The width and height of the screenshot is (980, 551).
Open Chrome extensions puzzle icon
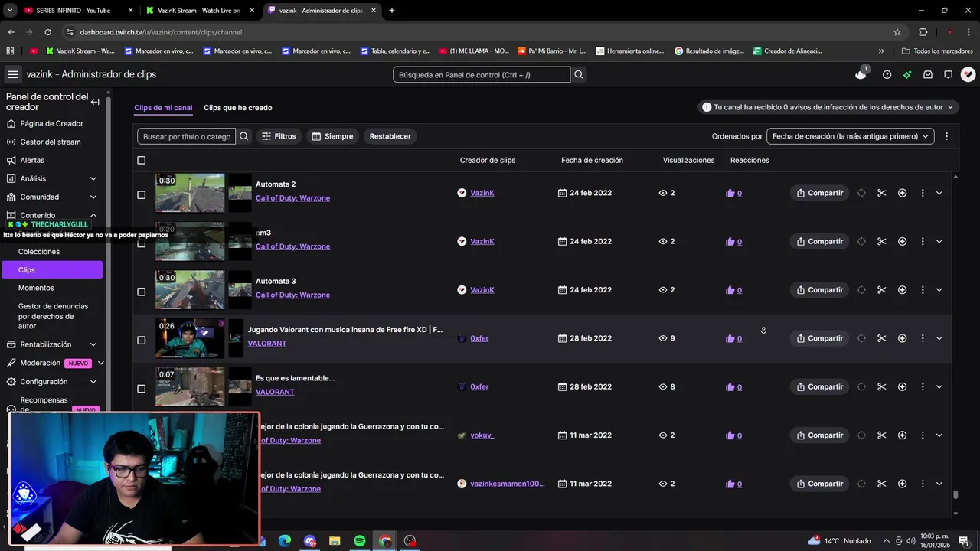(x=923, y=32)
